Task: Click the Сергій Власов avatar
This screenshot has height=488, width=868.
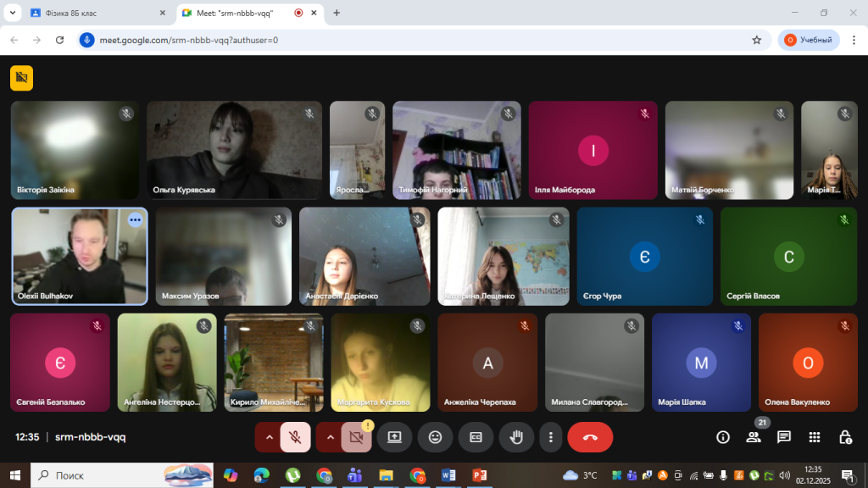Action: point(789,256)
